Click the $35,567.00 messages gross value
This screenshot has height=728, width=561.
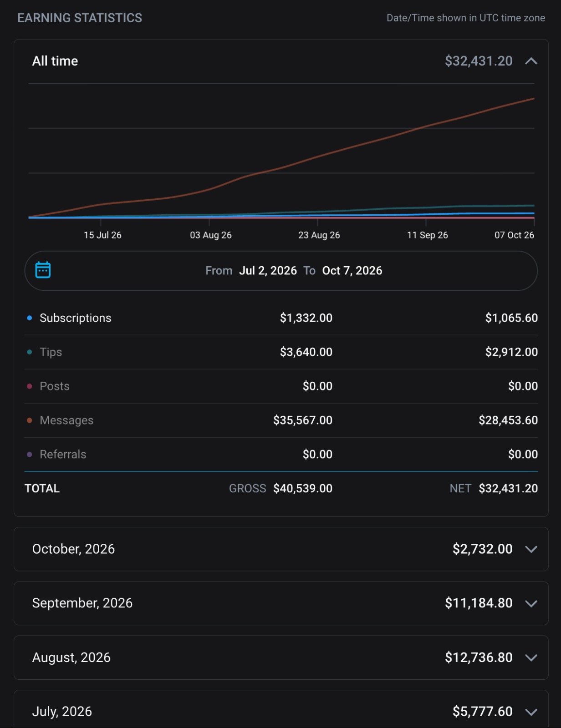coord(303,420)
